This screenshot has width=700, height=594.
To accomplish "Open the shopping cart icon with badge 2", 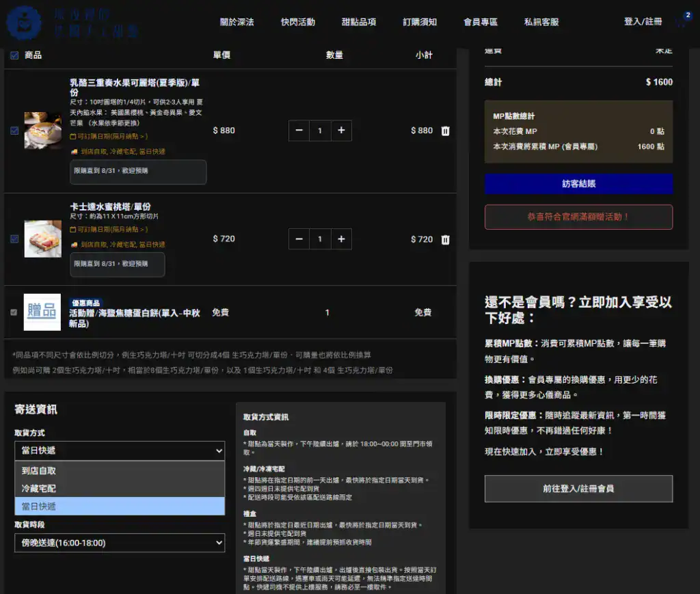I will tap(682, 21).
